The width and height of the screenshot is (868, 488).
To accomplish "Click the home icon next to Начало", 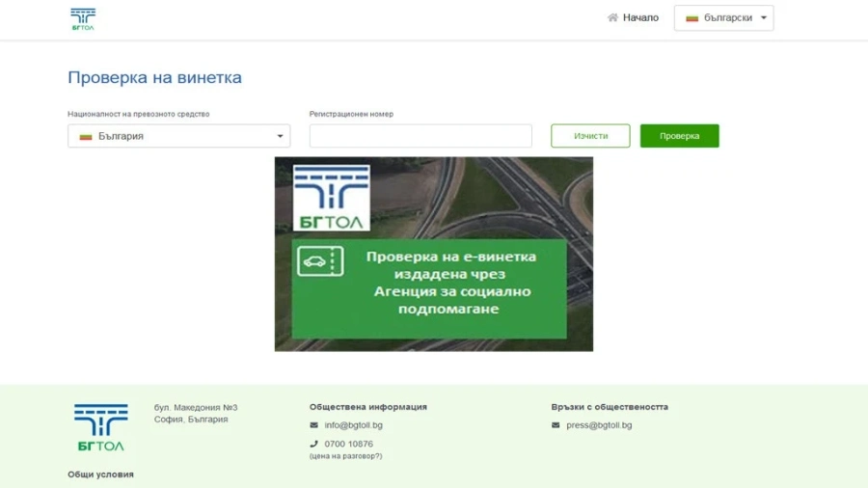I will point(612,17).
